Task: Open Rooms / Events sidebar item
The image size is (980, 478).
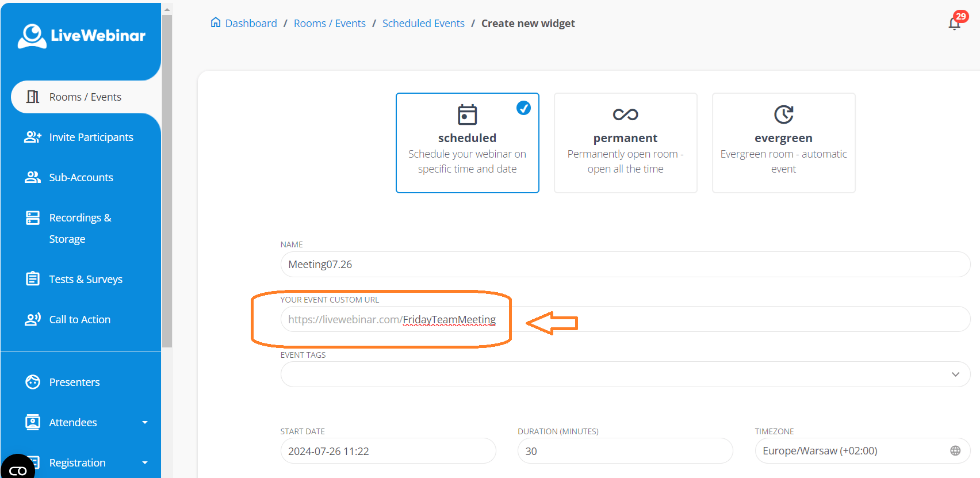Action: pyautogui.click(x=85, y=97)
